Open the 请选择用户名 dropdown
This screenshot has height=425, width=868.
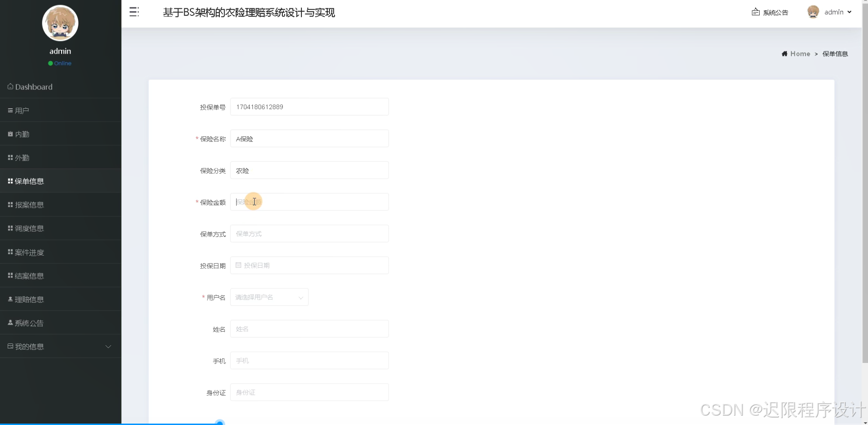coord(269,297)
